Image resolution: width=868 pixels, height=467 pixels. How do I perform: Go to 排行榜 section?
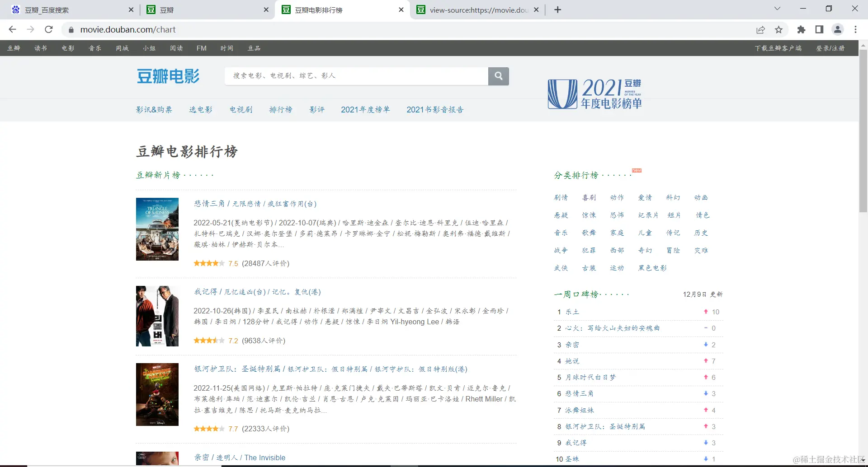click(x=281, y=110)
